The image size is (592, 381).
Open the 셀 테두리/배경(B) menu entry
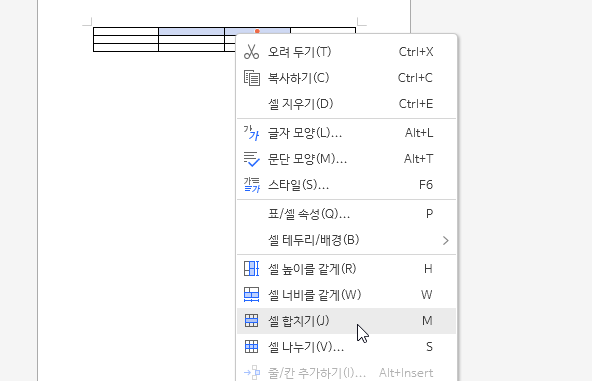346,240
